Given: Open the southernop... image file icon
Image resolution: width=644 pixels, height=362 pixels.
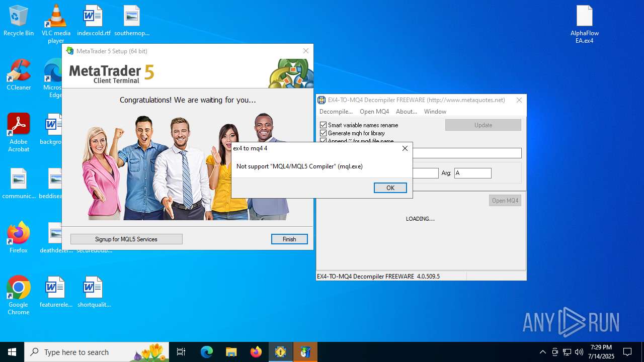Looking at the screenshot, I should coord(132,21).
